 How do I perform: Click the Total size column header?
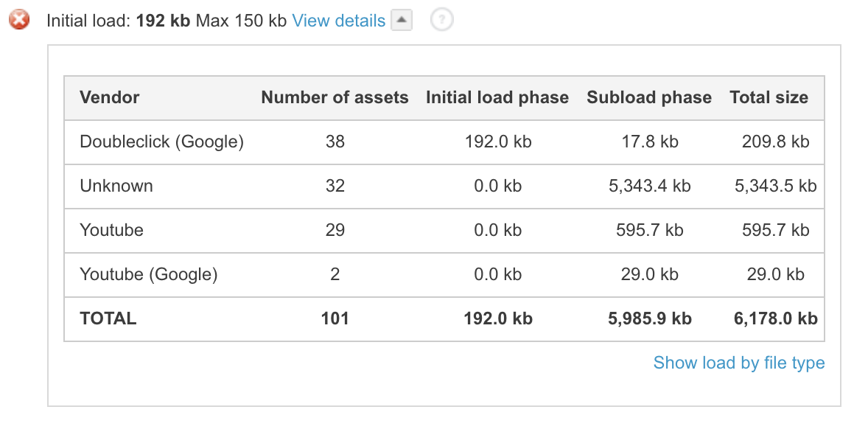(x=769, y=97)
